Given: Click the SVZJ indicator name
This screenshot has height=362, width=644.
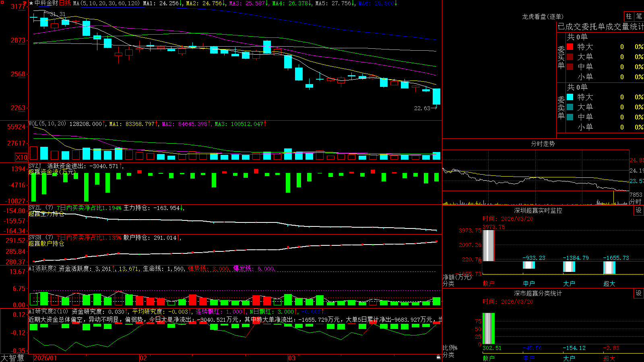Looking at the screenshot, I should pos(35,166).
